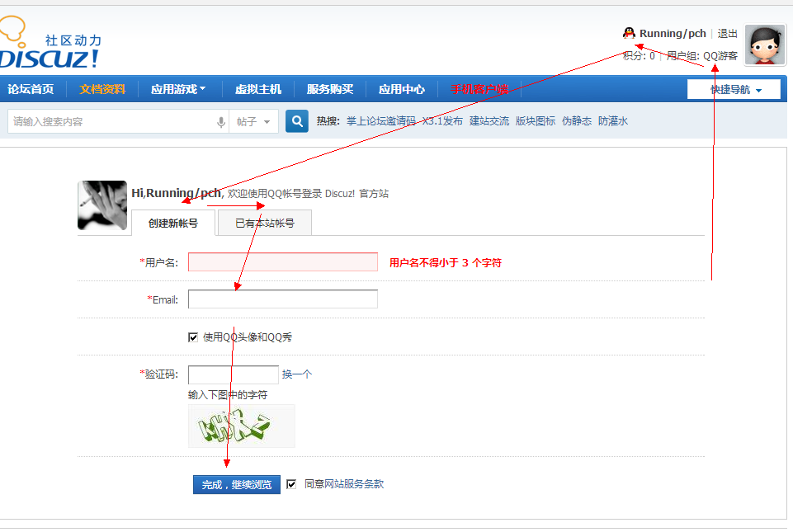Click the error text 用户名不得小于 3 个字符
The width and height of the screenshot is (793, 532).
click(445, 262)
